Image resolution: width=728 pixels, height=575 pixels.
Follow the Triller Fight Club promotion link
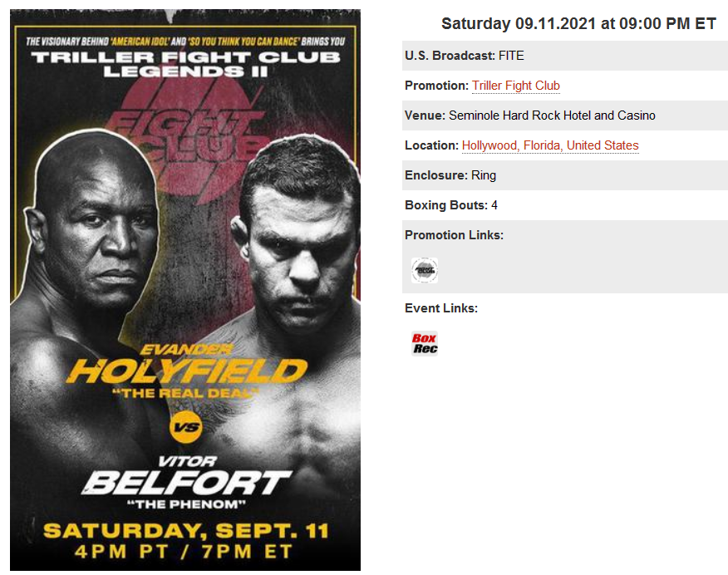tap(516, 86)
